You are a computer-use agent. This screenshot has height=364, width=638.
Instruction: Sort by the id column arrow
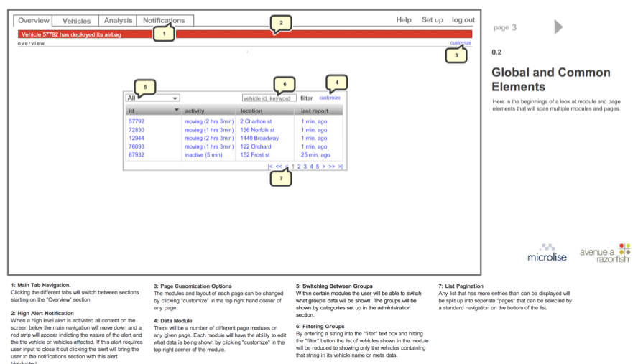pos(177,111)
